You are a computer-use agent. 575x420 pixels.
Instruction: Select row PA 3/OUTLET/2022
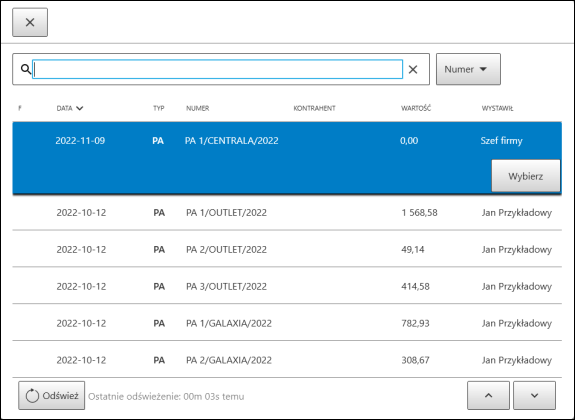pos(287,286)
